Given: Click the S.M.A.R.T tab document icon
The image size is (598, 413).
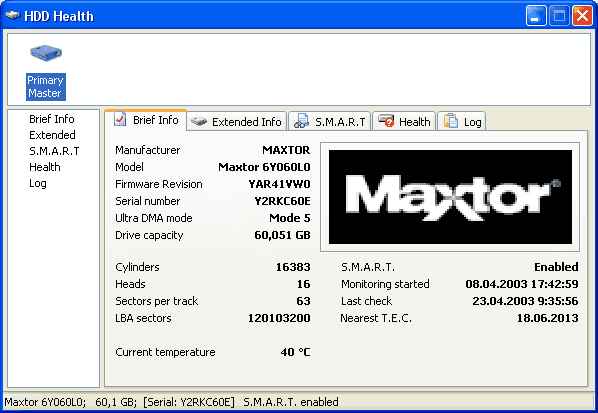Looking at the screenshot, I should (x=301, y=121).
